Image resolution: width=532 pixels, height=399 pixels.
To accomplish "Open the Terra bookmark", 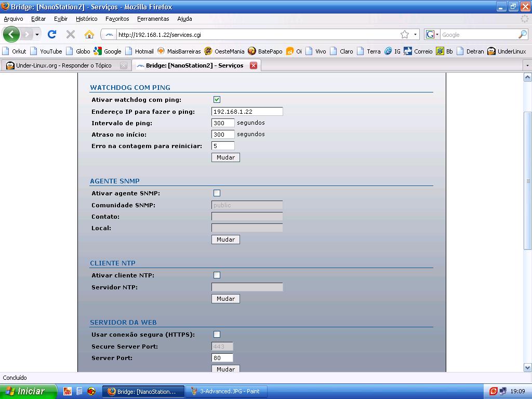I will coord(369,51).
